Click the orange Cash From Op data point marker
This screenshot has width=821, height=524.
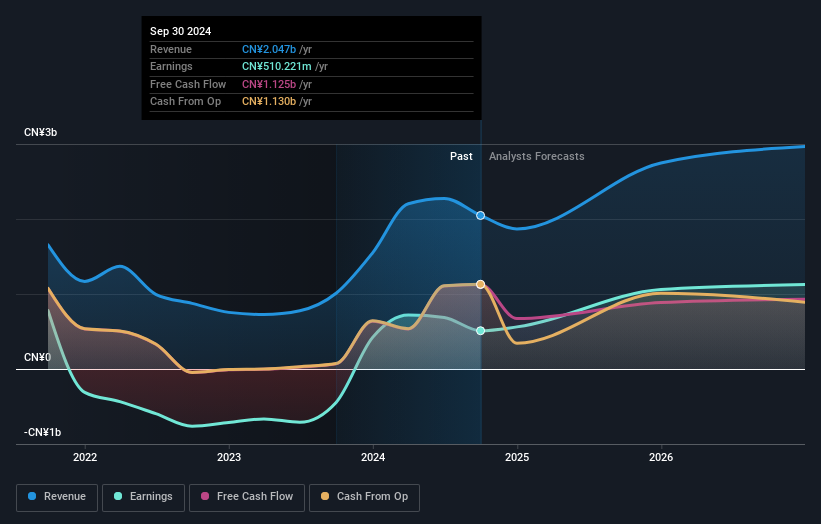point(481,284)
